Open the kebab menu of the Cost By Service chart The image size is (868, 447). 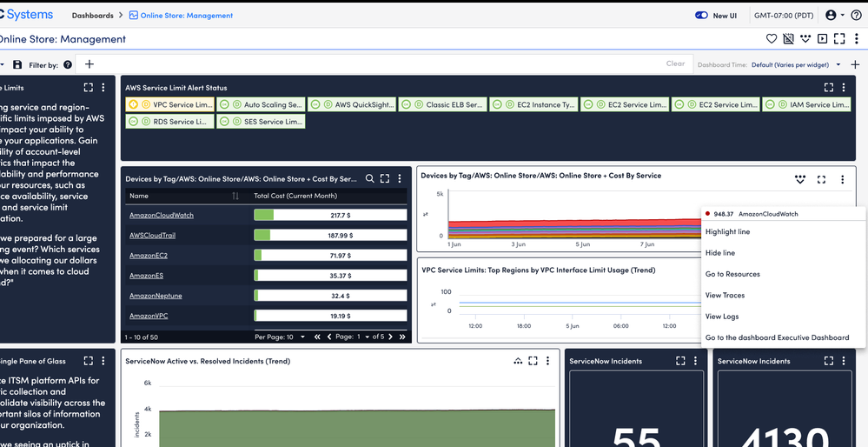[x=842, y=180]
